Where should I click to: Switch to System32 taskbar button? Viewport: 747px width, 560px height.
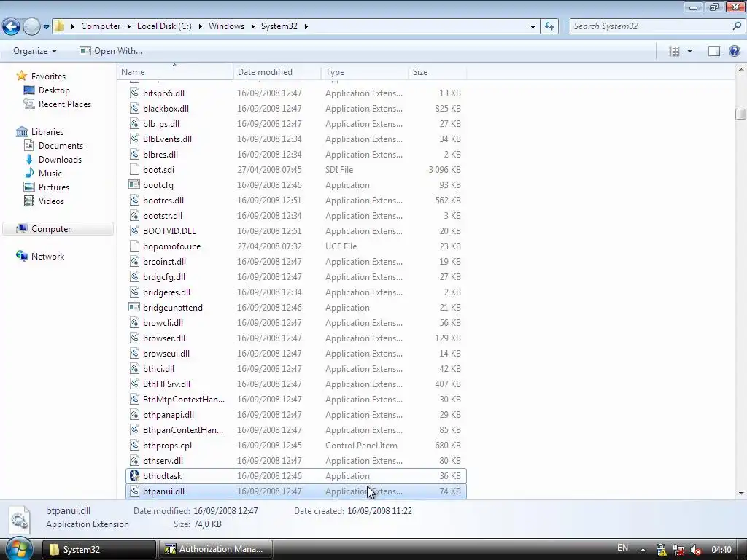click(99, 549)
